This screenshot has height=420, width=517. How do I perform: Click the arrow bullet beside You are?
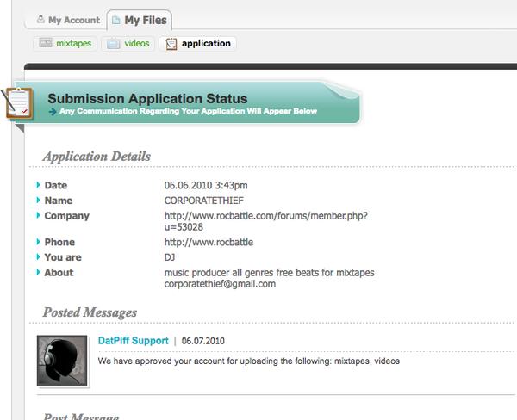[38, 257]
